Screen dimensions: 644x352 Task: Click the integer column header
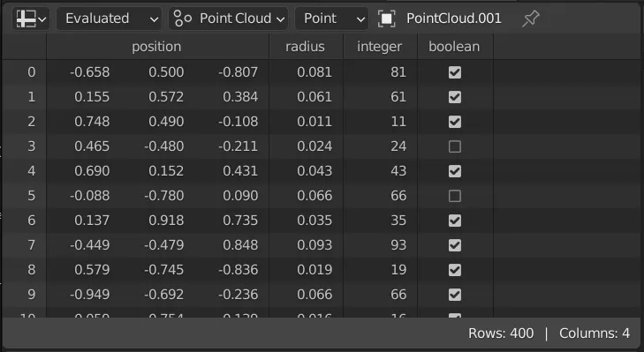tap(380, 47)
